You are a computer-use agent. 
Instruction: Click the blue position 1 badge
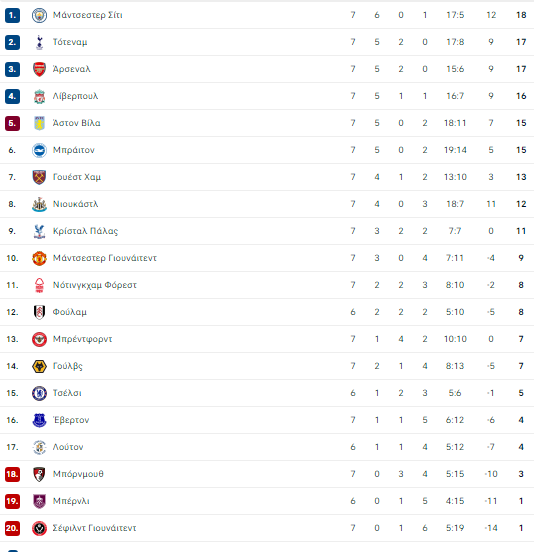click(12, 15)
